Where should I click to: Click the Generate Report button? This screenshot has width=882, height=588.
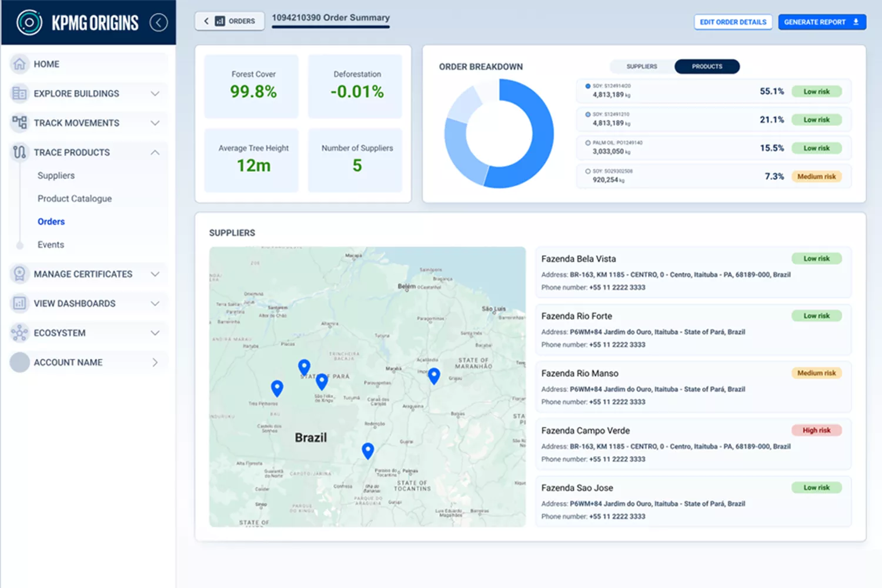point(821,22)
